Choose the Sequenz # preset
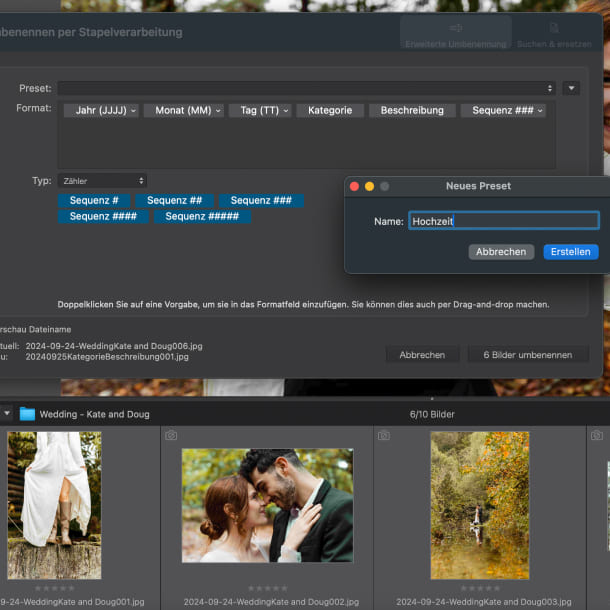Image resolution: width=610 pixels, height=610 pixels. pos(94,200)
